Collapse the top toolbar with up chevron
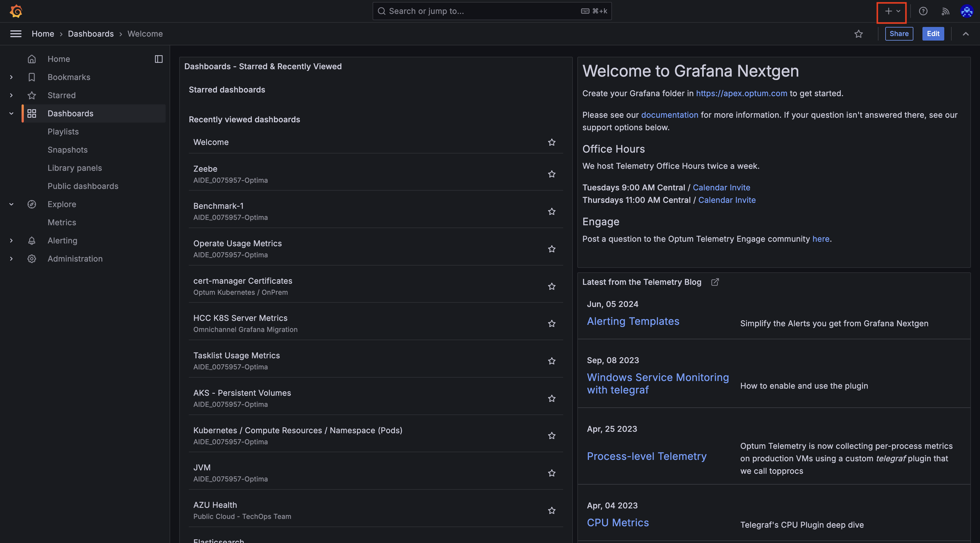Screen dimensions: 980x543 965,34
